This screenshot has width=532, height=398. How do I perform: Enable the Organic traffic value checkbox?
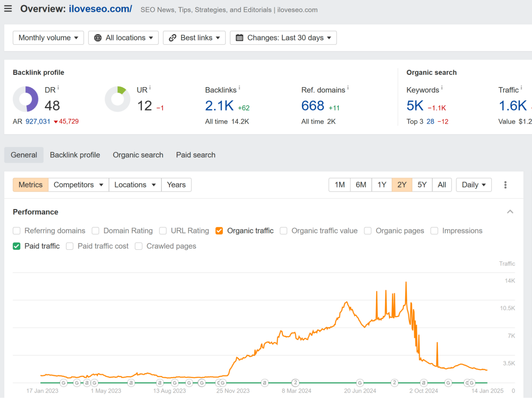[283, 231]
